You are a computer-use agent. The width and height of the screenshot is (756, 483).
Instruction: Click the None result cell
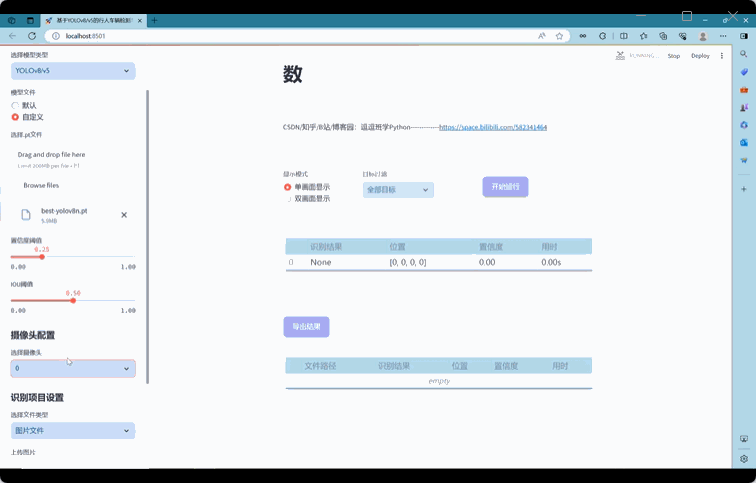coord(321,262)
